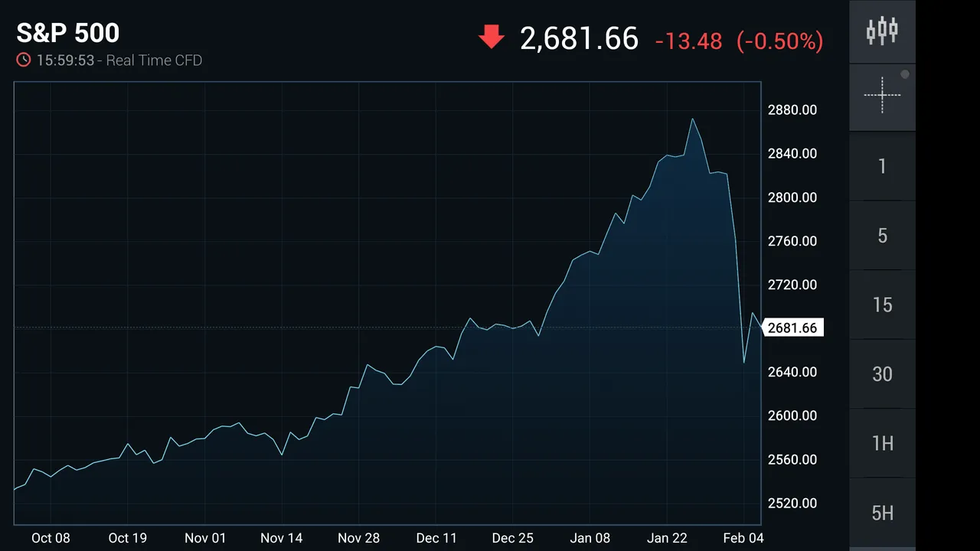Switch chart type with candlestick icon
980x551 pixels.
pos(882,31)
